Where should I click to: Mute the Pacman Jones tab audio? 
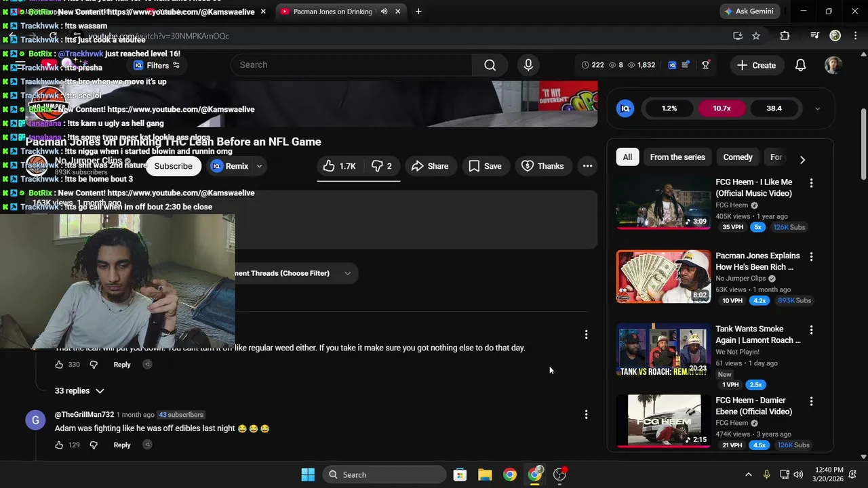click(384, 12)
